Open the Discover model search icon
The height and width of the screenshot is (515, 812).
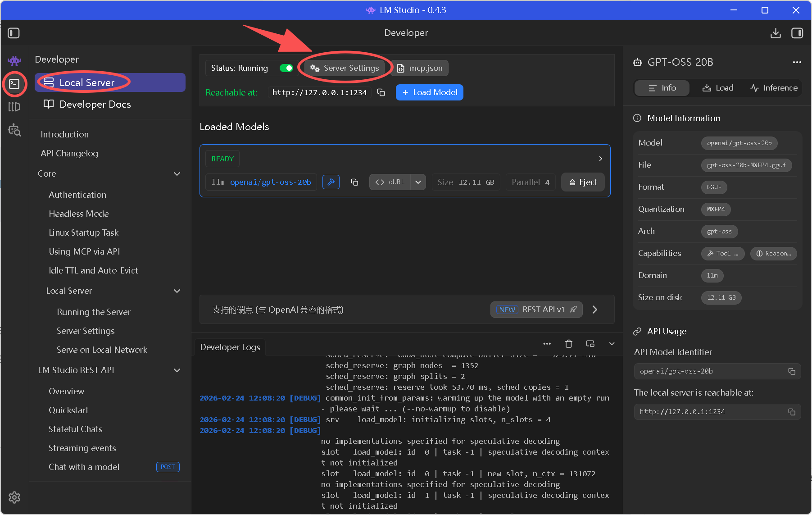[14, 130]
